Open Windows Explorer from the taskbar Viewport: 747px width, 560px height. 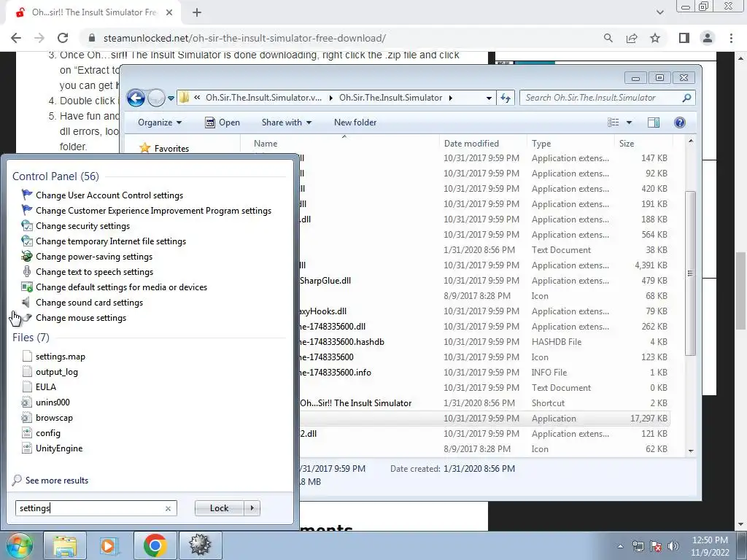(x=65, y=545)
